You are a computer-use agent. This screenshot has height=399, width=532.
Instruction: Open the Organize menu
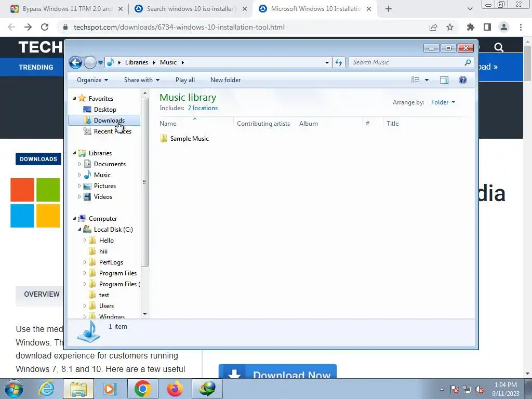click(x=92, y=80)
